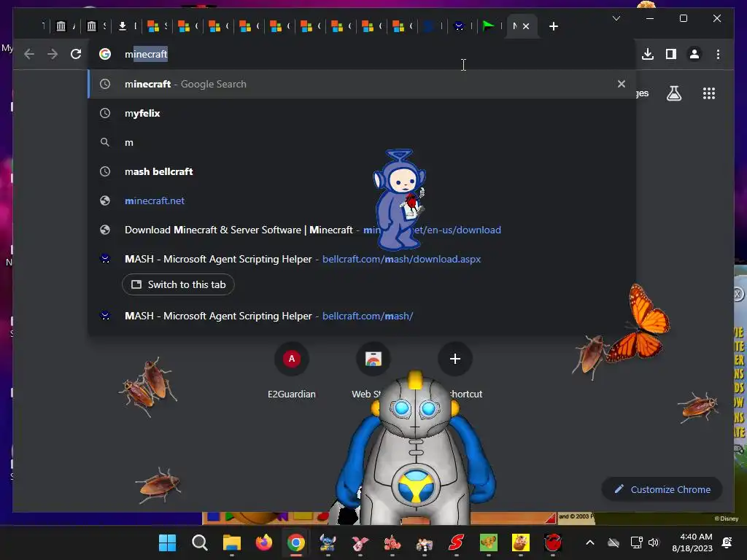The width and height of the screenshot is (747, 560).
Task: Open Download Minecraft & Server Software suggestion
Action: tap(362, 230)
